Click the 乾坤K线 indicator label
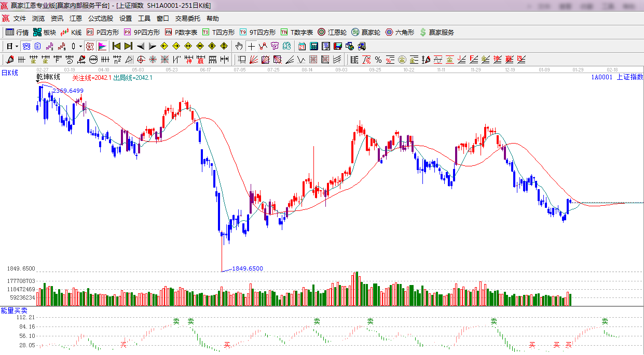The image size is (644, 355). click(x=48, y=78)
